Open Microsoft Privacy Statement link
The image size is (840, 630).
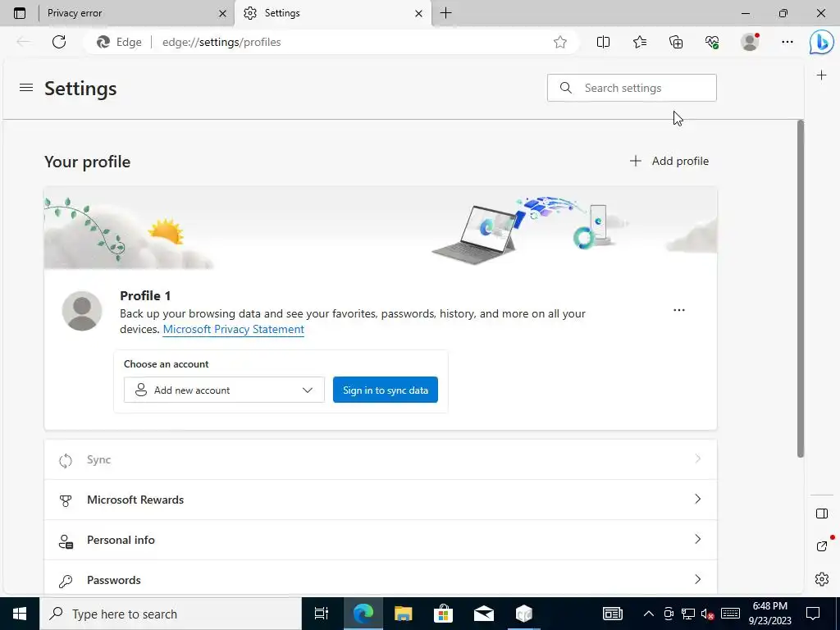click(234, 329)
